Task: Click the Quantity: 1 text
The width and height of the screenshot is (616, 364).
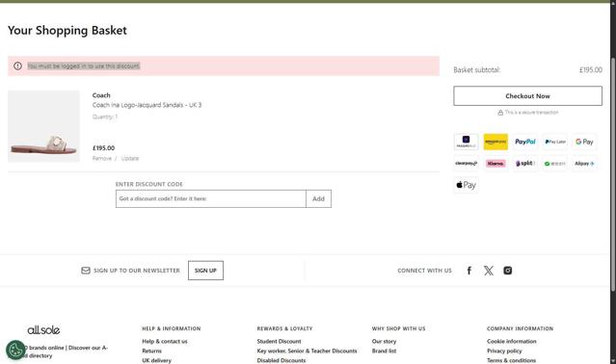Action: pyautogui.click(x=105, y=117)
